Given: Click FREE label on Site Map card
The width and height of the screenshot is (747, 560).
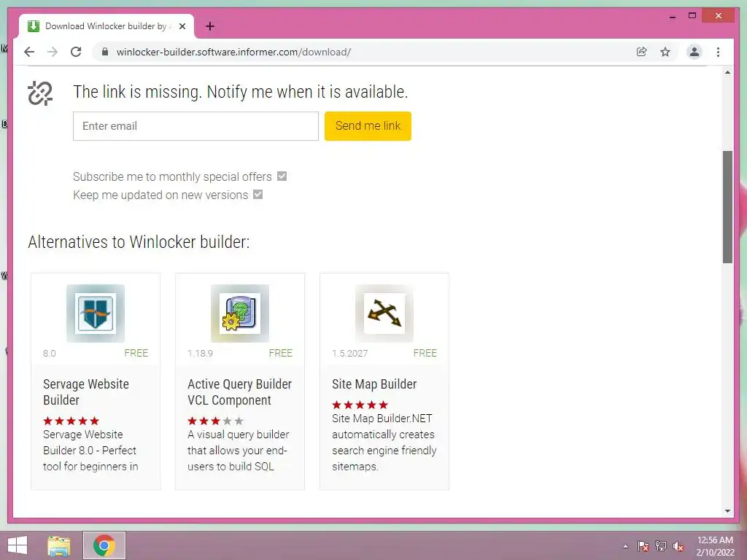Looking at the screenshot, I should [425, 353].
